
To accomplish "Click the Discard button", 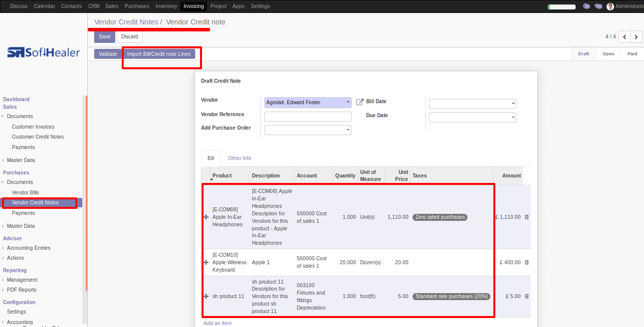I will 130,37.
